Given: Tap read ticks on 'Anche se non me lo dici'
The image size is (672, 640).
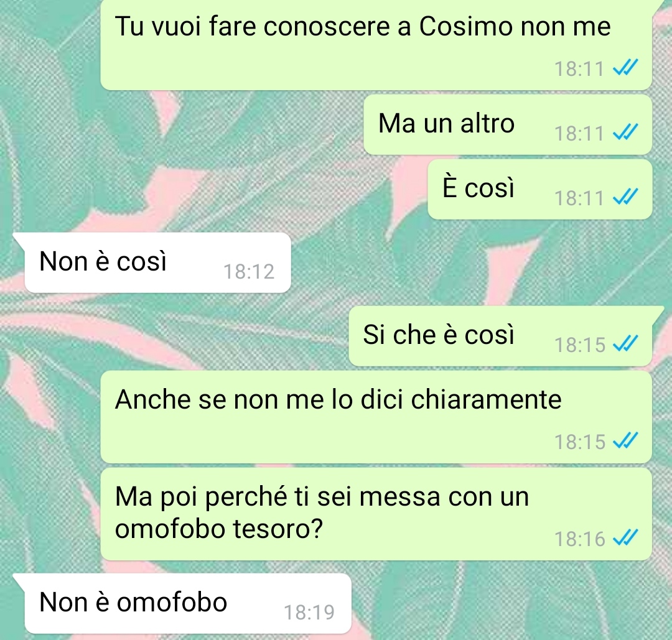Looking at the screenshot, I should click(x=625, y=441).
